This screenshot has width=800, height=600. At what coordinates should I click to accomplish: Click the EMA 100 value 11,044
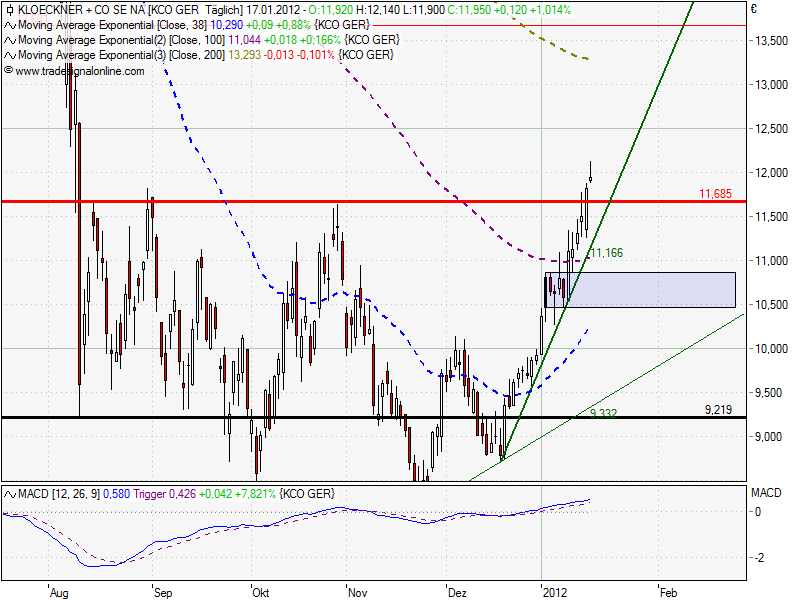point(244,40)
